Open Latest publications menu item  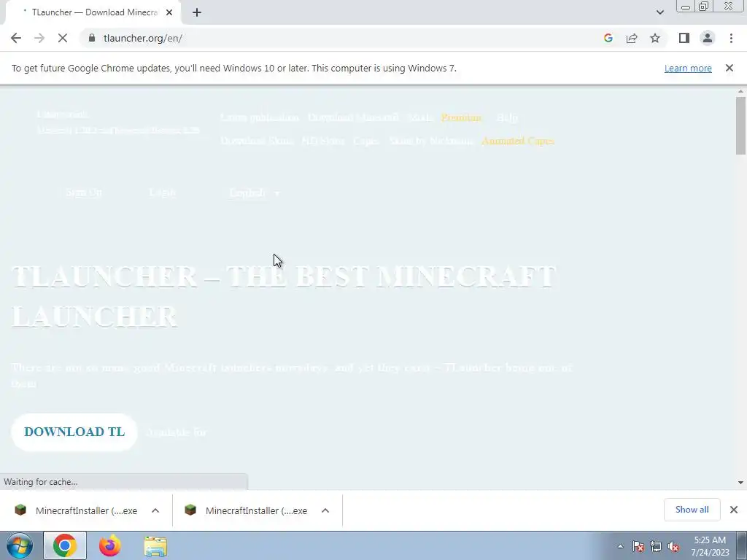point(260,117)
